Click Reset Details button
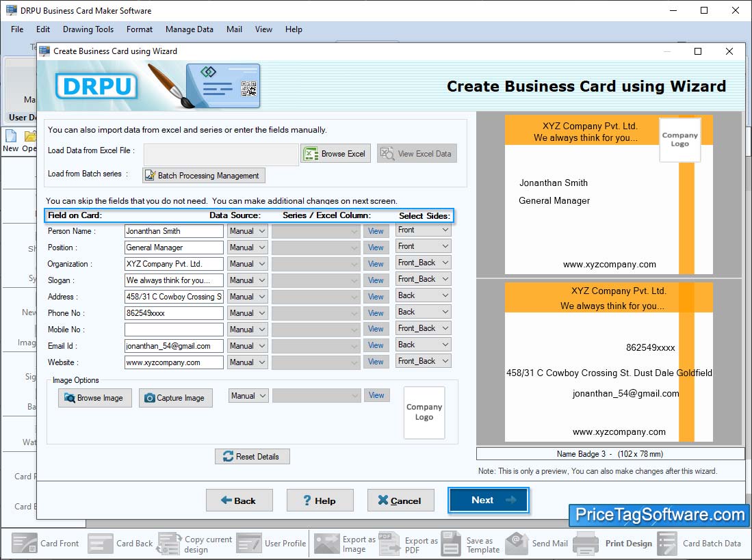 pyautogui.click(x=252, y=457)
